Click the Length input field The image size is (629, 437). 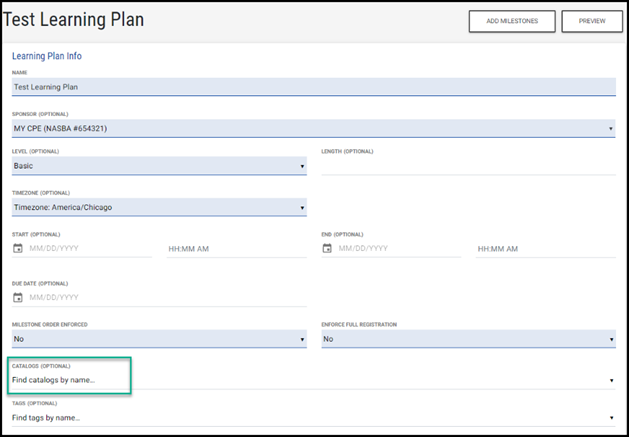pos(468,166)
